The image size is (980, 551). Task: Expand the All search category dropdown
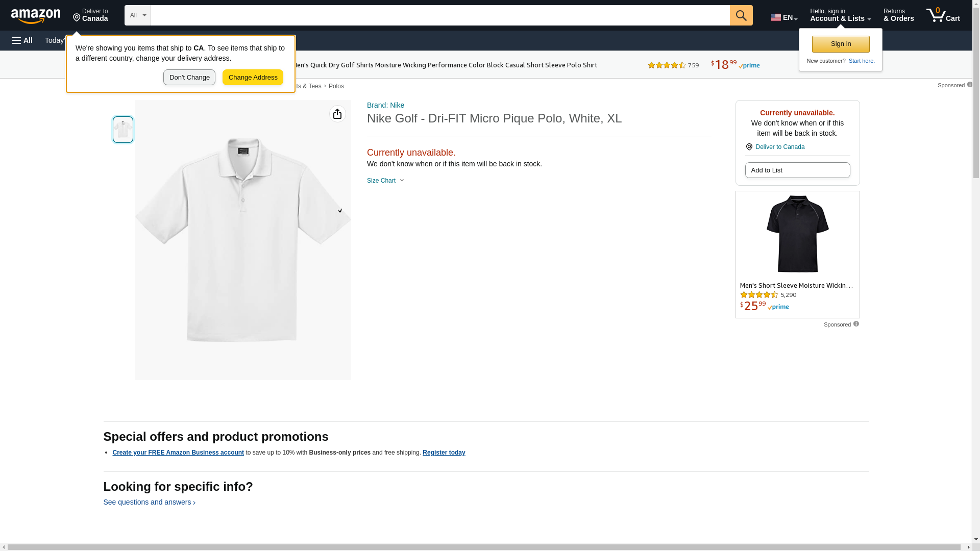138,15
